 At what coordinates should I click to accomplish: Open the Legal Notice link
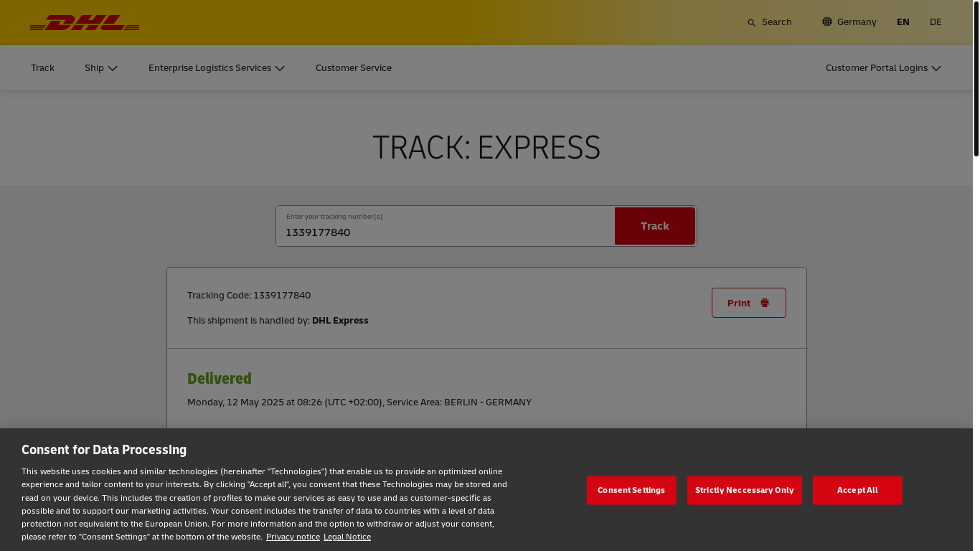pos(347,537)
